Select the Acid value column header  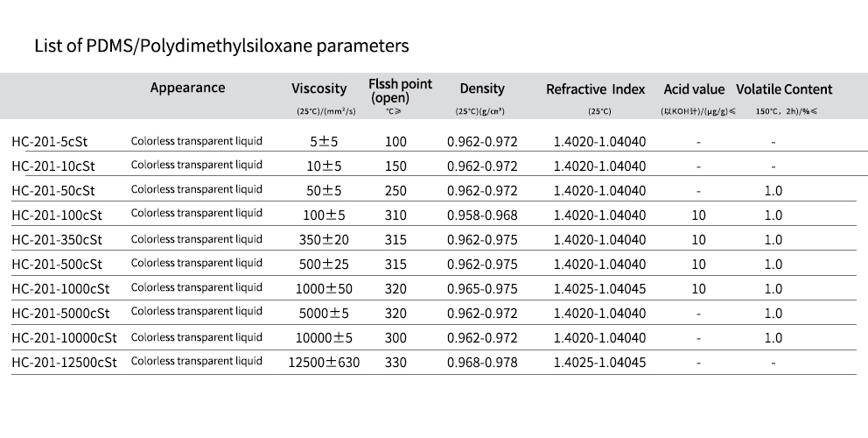click(x=694, y=89)
